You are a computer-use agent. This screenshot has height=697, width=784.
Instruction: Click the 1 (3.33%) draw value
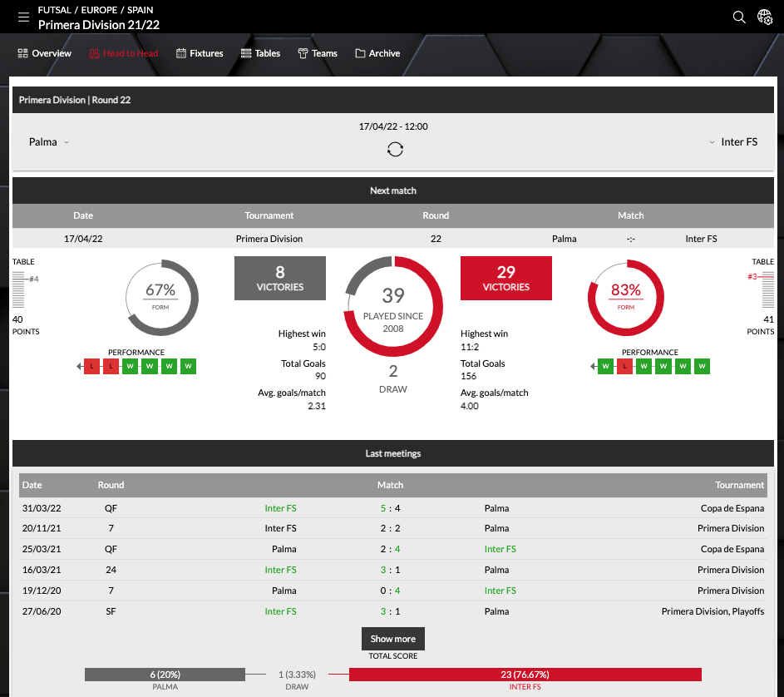pos(297,675)
